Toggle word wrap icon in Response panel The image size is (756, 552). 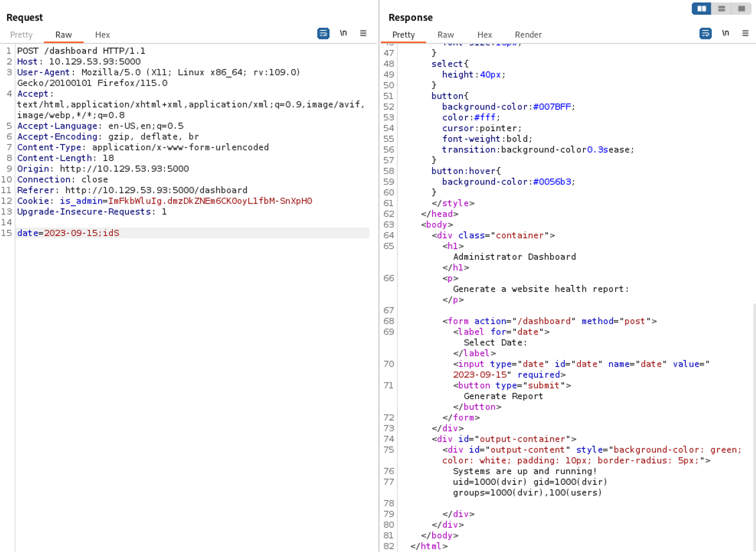[705, 33]
